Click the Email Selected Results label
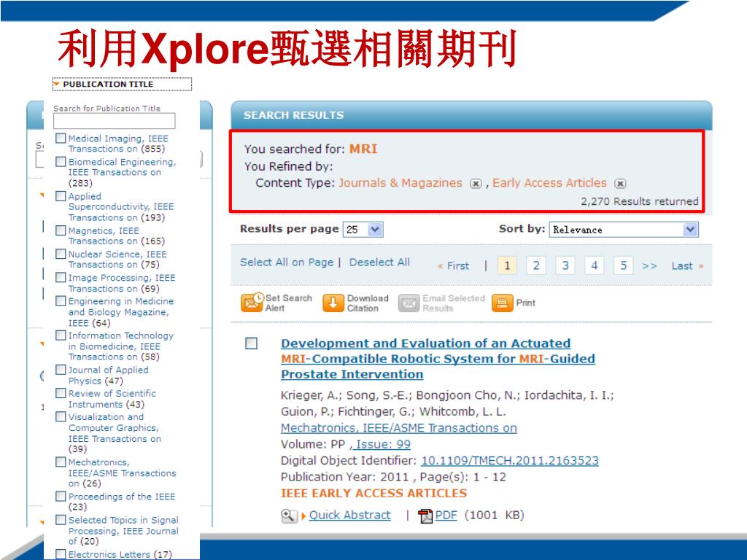Image resolution: width=747 pixels, height=560 pixels. (453, 303)
